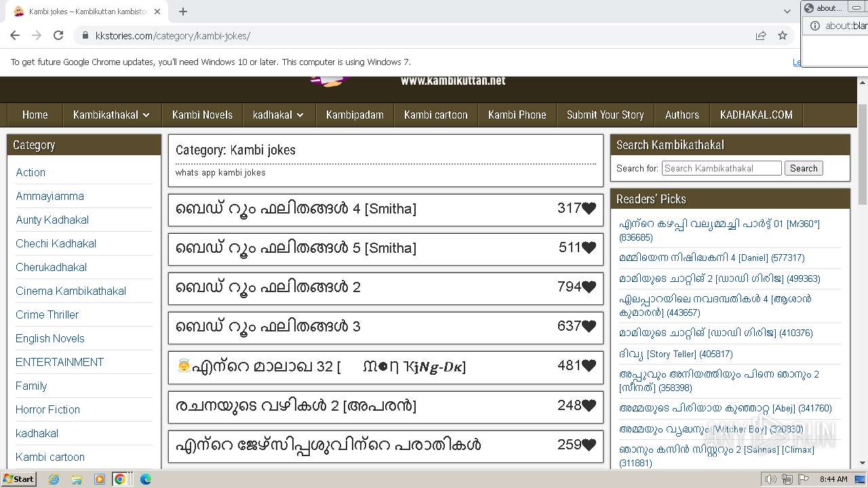Viewport: 868px width, 488px height.
Task: Click heart icon beside 794
Action: (x=589, y=287)
